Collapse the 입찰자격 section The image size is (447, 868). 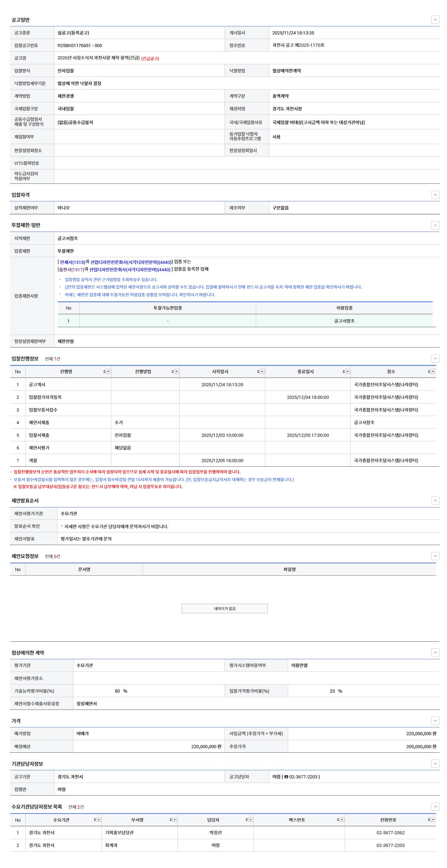(x=435, y=195)
